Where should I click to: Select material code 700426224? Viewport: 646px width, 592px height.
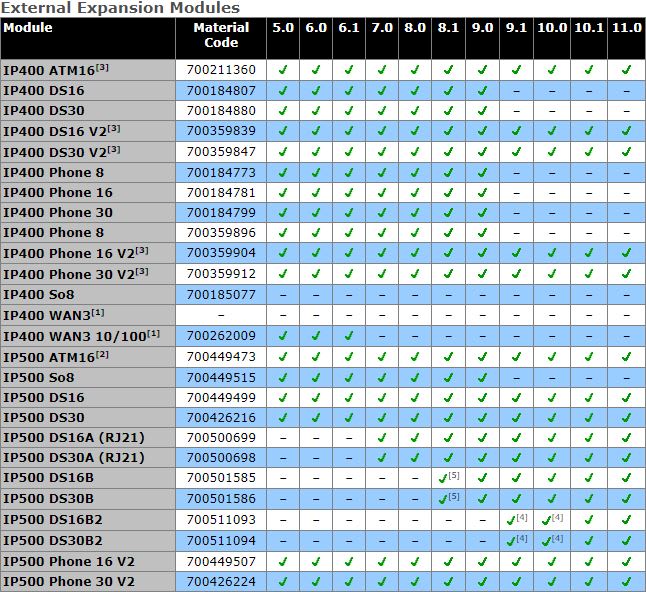click(x=221, y=581)
